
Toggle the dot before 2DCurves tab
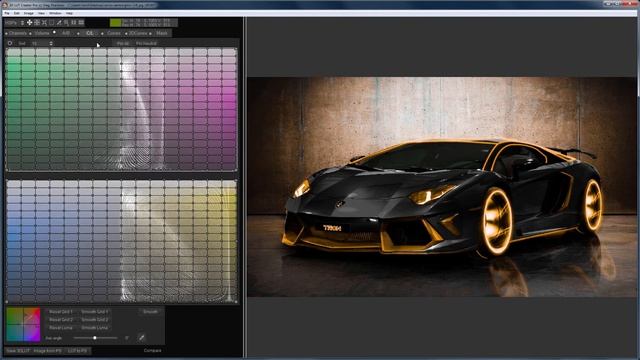click(126, 33)
